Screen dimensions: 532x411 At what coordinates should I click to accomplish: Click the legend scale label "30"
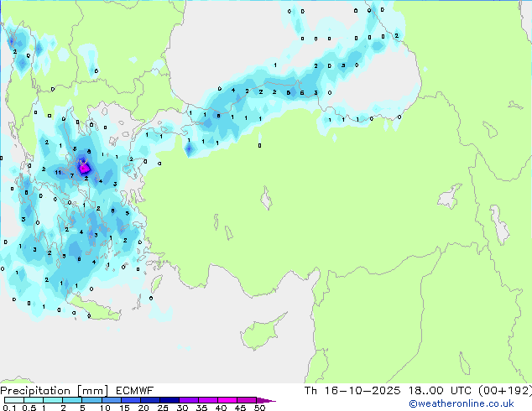click(x=182, y=408)
